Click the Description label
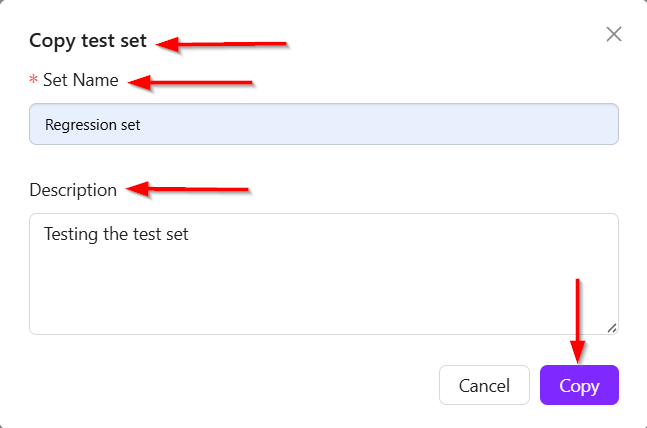 tap(73, 190)
